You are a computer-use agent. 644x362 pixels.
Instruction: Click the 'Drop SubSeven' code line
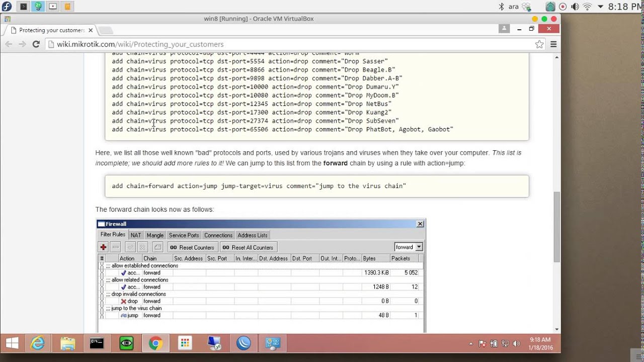(x=255, y=121)
